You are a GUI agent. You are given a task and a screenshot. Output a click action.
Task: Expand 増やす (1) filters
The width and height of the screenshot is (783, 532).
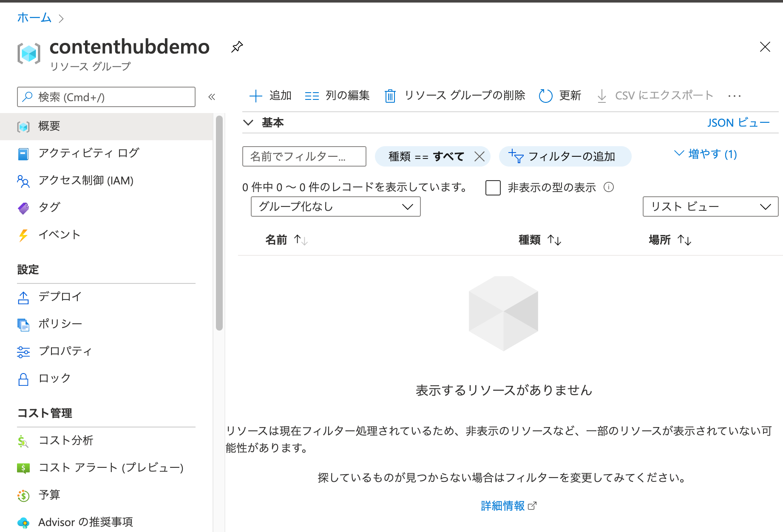click(x=706, y=154)
